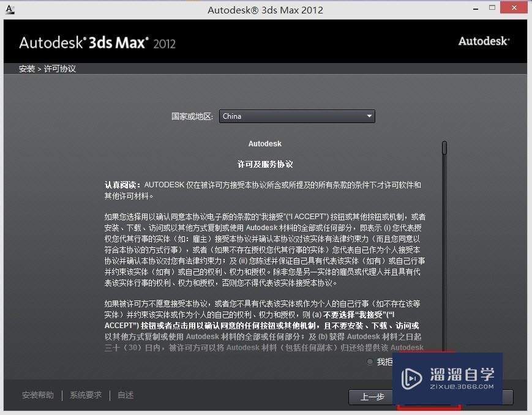Click the Autodesk brand logo at top right
This screenshot has height=415, width=532.
tap(484, 42)
